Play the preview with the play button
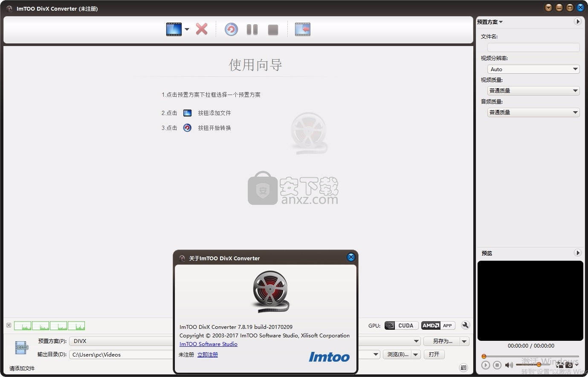 (x=485, y=365)
